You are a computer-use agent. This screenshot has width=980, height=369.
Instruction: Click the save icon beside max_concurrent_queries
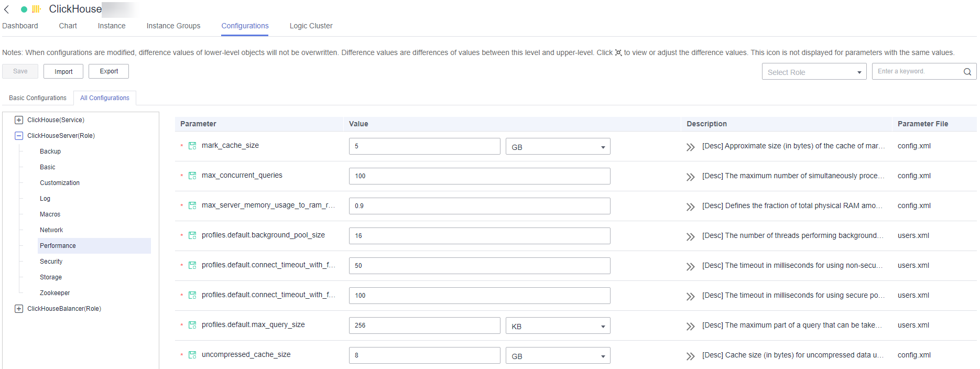pyautogui.click(x=192, y=176)
